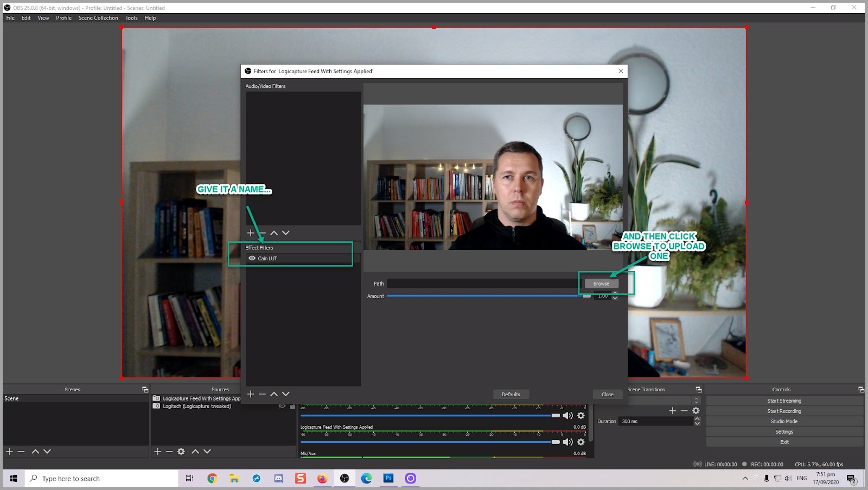This screenshot has width=868, height=490.
Task: Click the Close button in Filters dialog
Action: point(608,395)
